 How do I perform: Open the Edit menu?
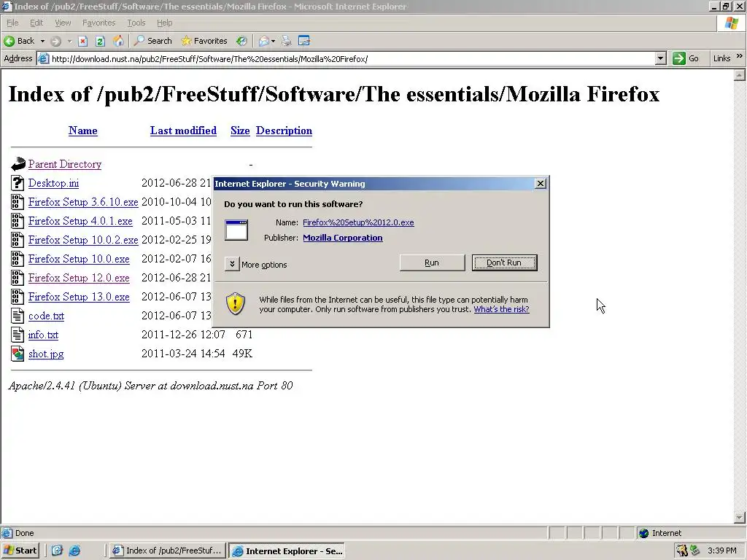pyautogui.click(x=36, y=23)
